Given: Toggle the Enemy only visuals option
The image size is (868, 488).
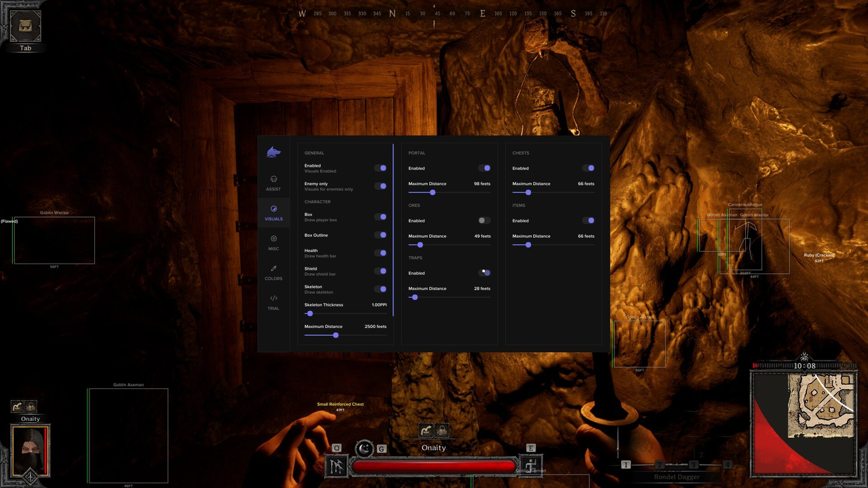Looking at the screenshot, I should (381, 186).
